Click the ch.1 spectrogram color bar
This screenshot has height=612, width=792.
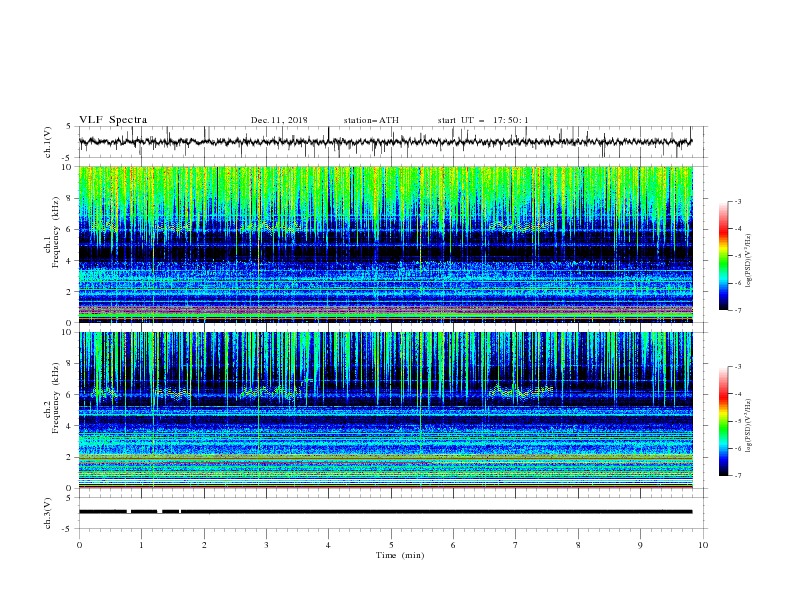click(x=723, y=256)
